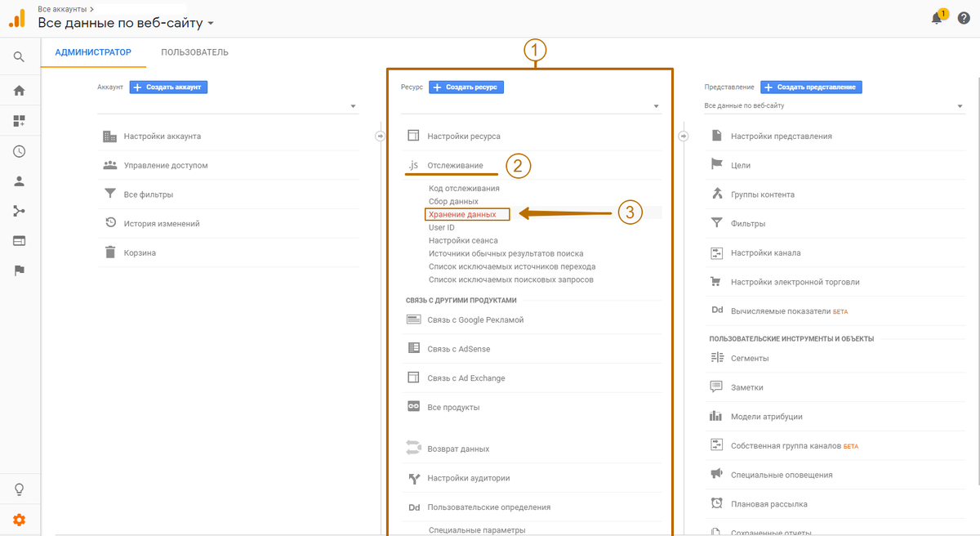Image resolution: width=980 pixels, height=536 pixels.
Task: Open Сбор данных
Action: (453, 201)
